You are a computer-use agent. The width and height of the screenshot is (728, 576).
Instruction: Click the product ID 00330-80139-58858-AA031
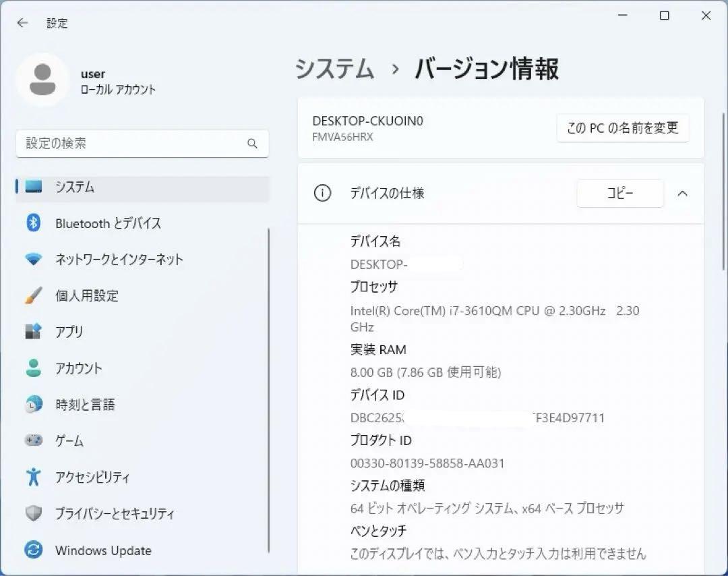(427, 463)
